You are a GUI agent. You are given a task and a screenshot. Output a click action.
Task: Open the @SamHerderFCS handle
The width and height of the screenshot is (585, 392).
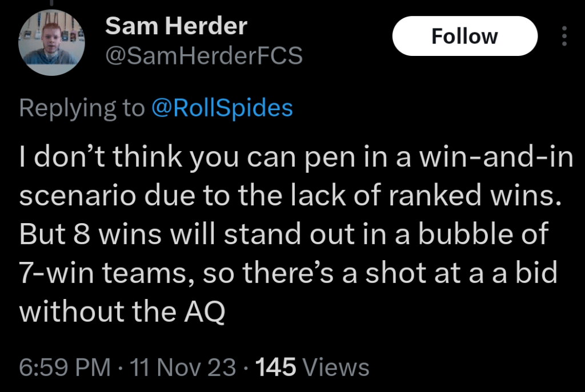205,55
